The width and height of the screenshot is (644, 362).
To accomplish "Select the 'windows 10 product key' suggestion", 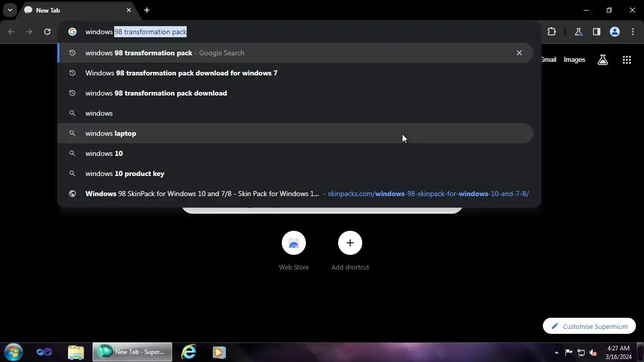I will [295, 173].
